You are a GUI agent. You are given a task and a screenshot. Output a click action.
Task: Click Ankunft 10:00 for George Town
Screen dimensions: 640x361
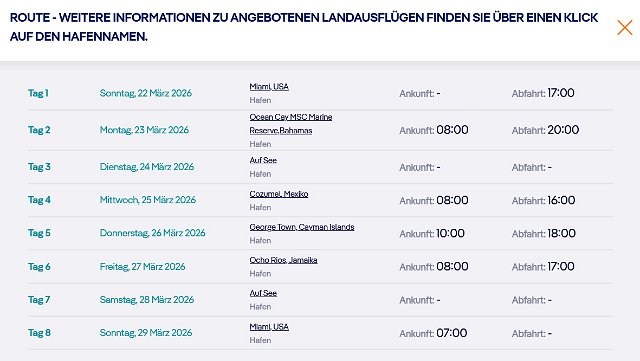coord(432,233)
